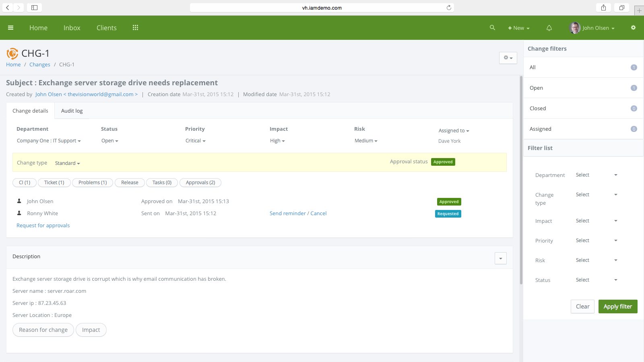The height and width of the screenshot is (362, 644).
Task: Click the Open filter count badge
Action: click(x=634, y=88)
